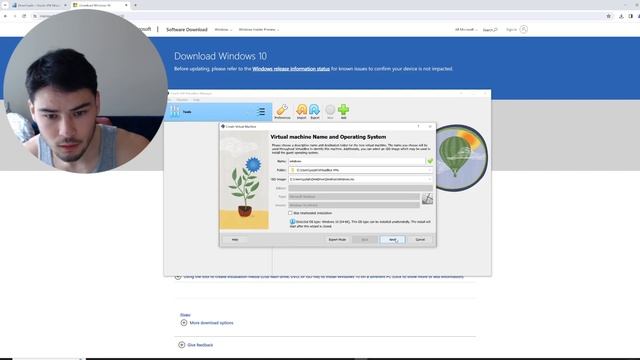
Task: Expand the Windows menu on Microsoft site
Action: (223, 30)
